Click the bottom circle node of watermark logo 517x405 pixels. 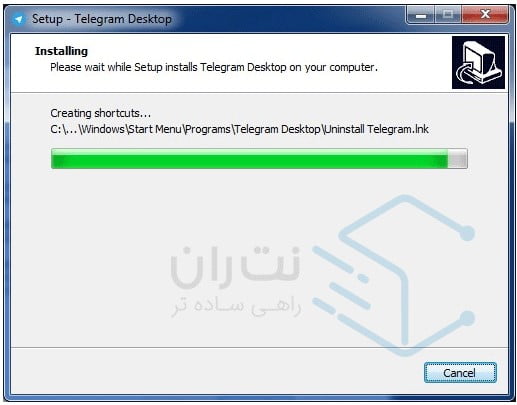(x=467, y=318)
